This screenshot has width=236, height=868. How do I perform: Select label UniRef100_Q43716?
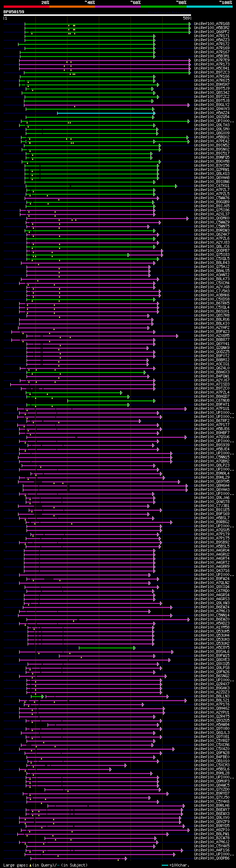coord(212,571)
